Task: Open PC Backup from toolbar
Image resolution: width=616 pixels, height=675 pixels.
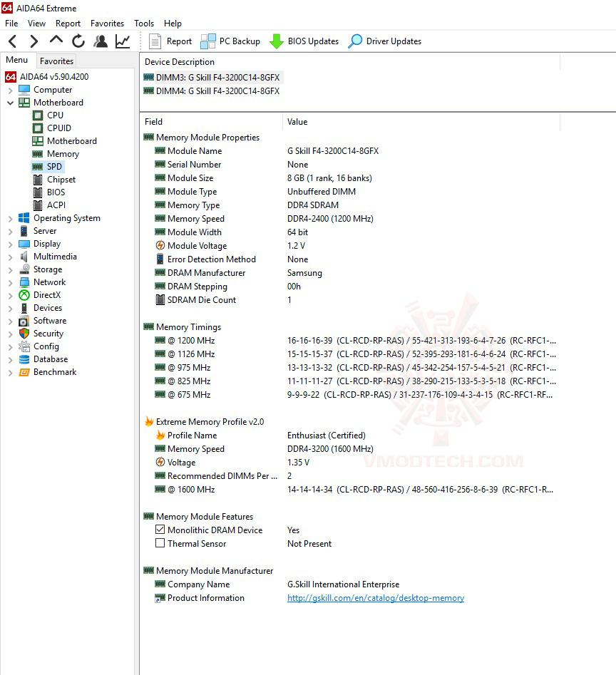Action: (x=230, y=41)
